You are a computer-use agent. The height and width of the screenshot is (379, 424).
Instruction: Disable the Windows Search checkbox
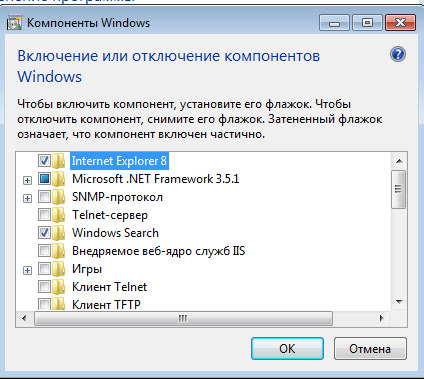pyautogui.click(x=44, y=233)
